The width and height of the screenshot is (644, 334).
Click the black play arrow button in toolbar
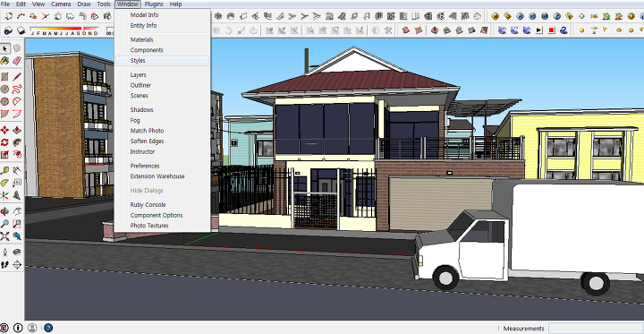pos(539,30)
